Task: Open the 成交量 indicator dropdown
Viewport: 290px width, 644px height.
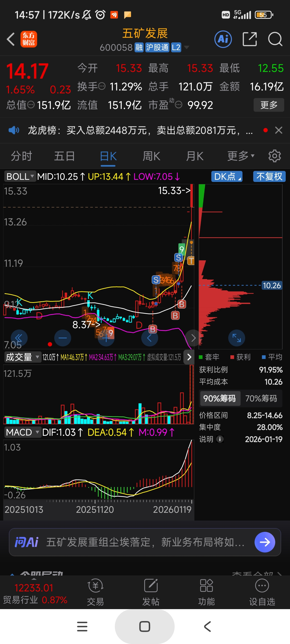Action: point(23,357)
